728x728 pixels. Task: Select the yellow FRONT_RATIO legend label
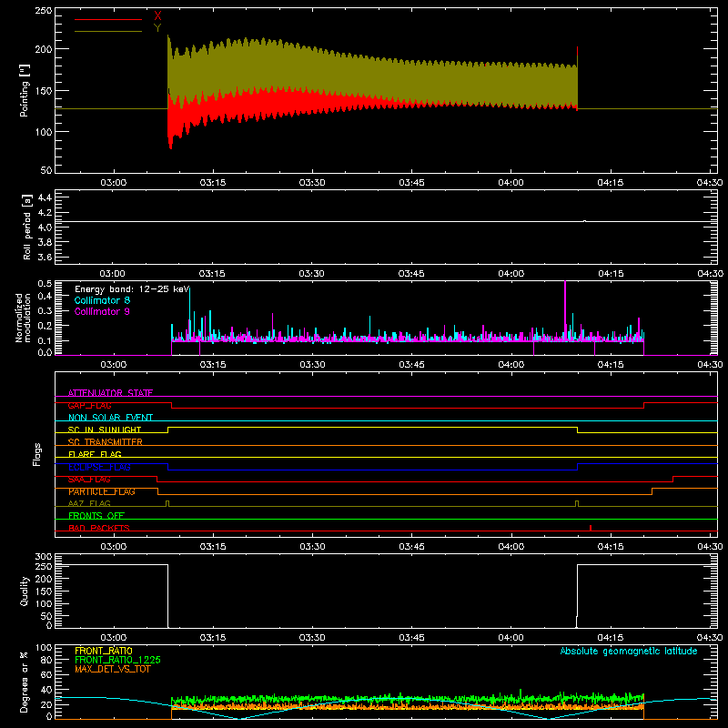(x=104, y=651)
